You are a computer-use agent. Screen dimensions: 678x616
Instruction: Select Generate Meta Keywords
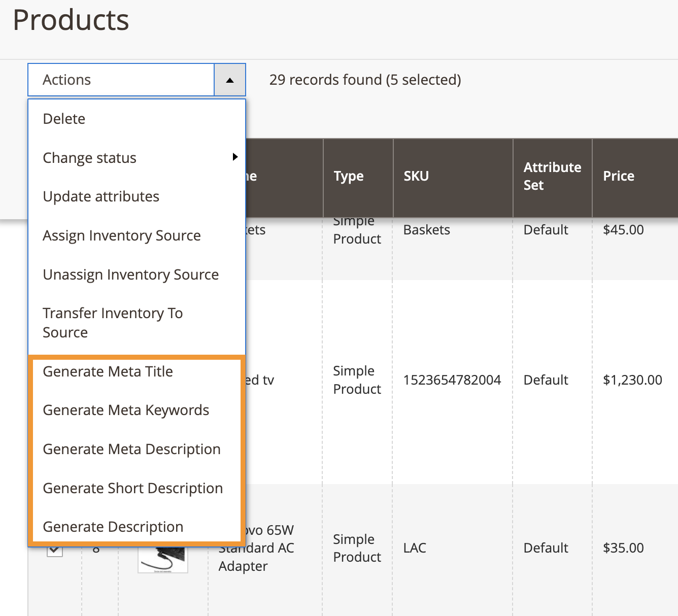pos(126,410)
